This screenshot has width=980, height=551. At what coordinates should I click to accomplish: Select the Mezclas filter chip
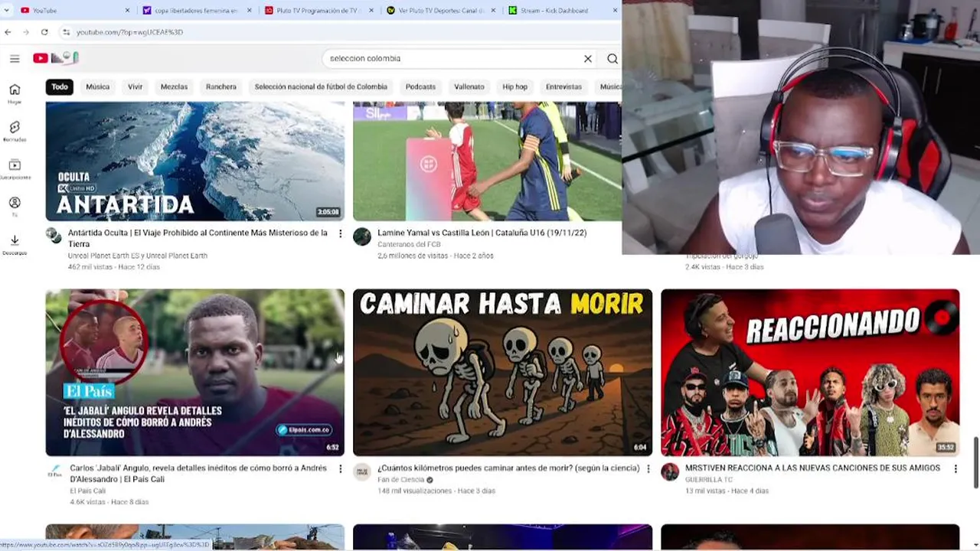click(x=174, y=86)
